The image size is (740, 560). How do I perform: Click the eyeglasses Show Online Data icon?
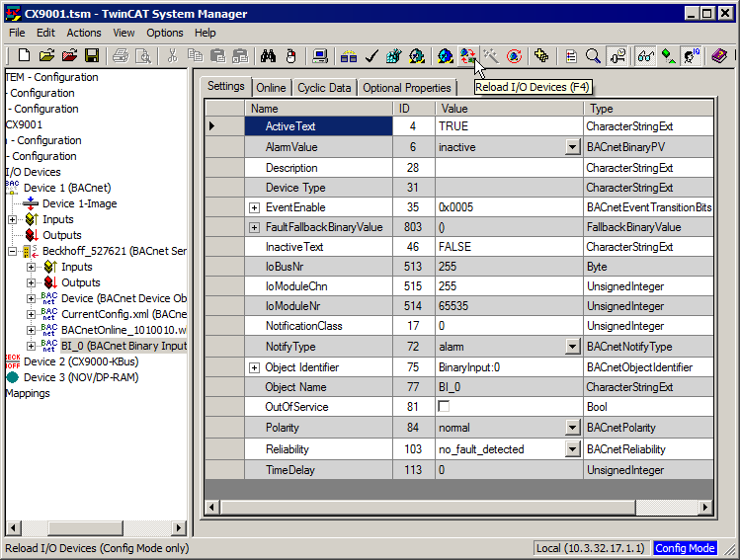coord(645,56)
